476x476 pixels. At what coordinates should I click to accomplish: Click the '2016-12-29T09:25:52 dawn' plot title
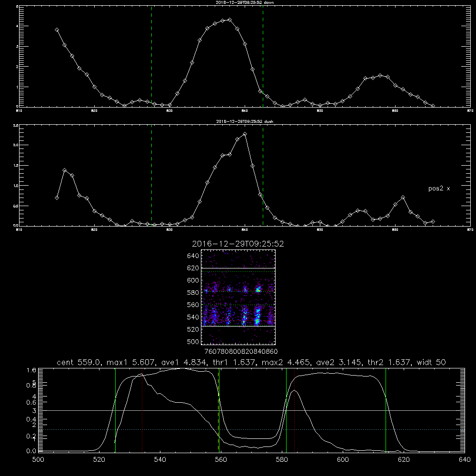point(245,2)
